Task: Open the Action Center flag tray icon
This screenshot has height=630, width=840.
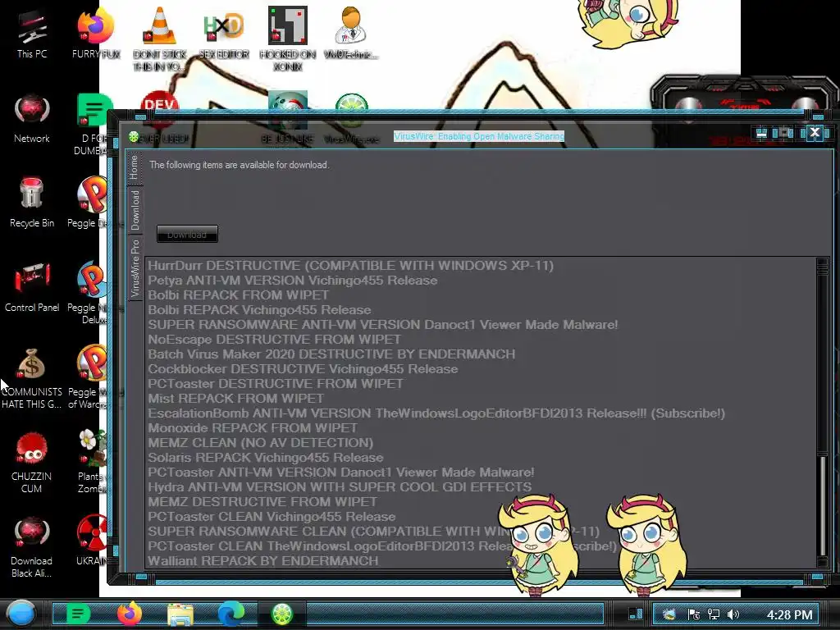Action: 694,614
